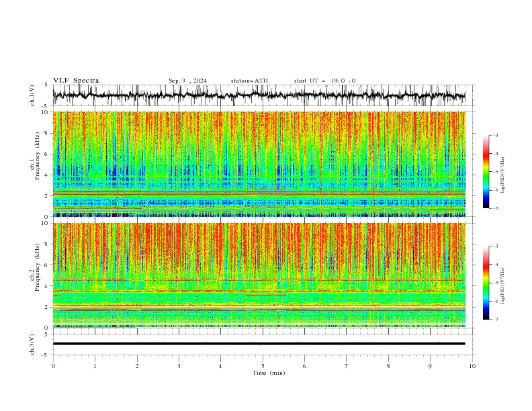
Task: Click the "ch.2 Frequency (kHz)" axis label
Action: coord(36,267)
